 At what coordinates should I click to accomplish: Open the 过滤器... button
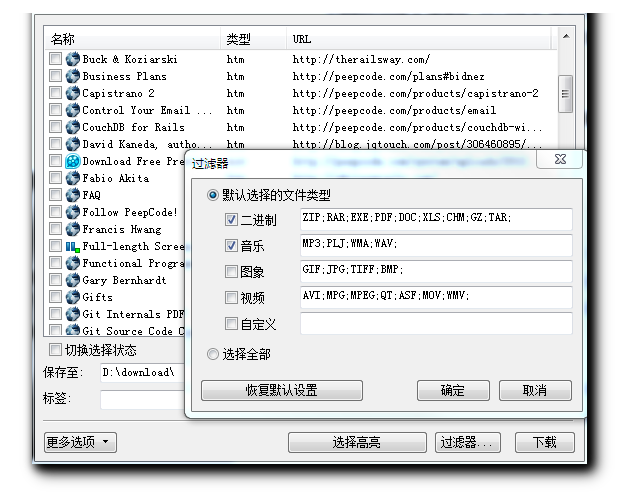point(468,442)
